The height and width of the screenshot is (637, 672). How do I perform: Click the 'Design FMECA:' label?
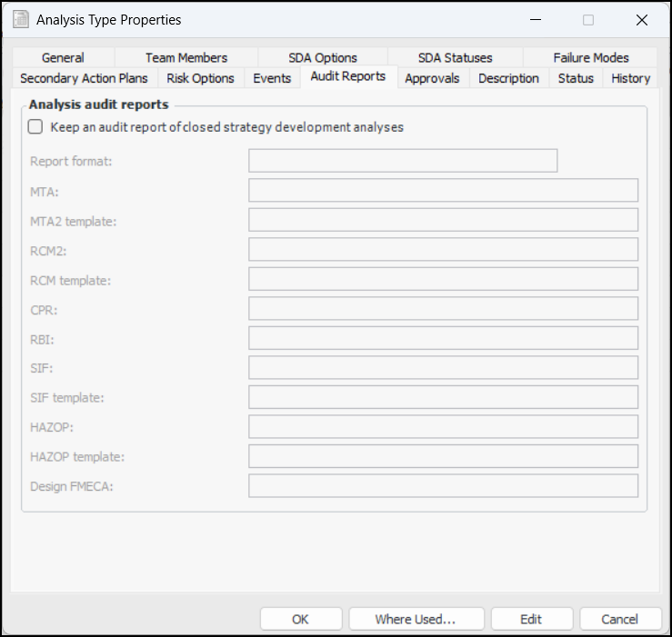coord(72,486)
